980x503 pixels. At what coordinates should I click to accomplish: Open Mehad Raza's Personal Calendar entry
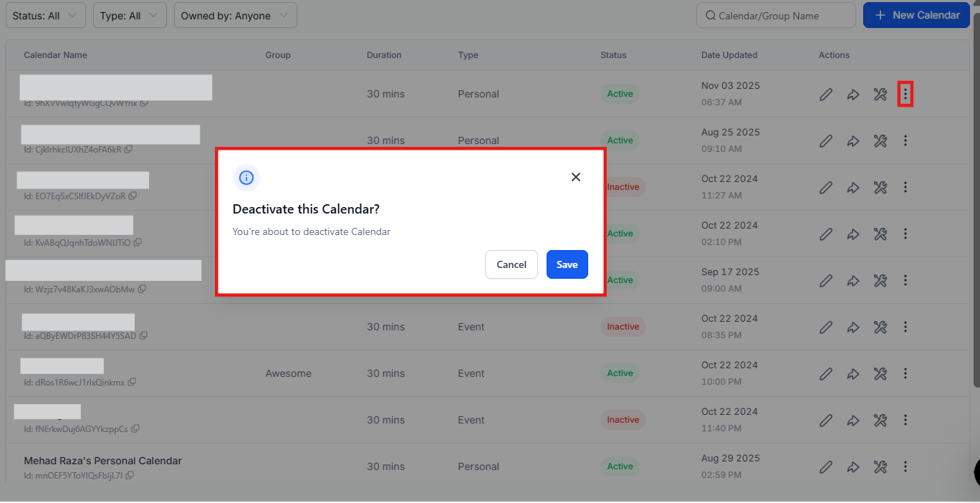point(102,461)
